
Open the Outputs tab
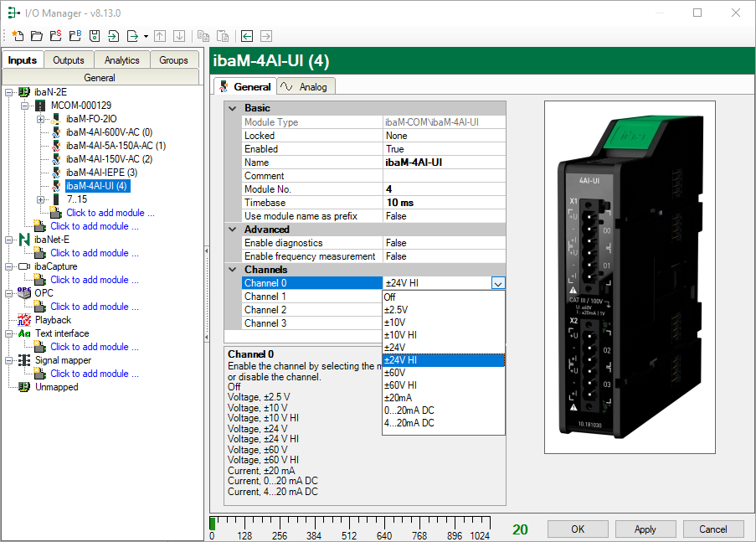click(69, 60)
